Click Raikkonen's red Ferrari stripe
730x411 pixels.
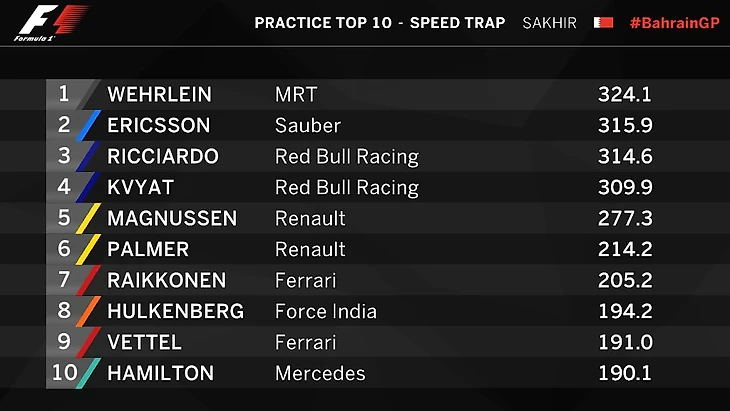90,281
